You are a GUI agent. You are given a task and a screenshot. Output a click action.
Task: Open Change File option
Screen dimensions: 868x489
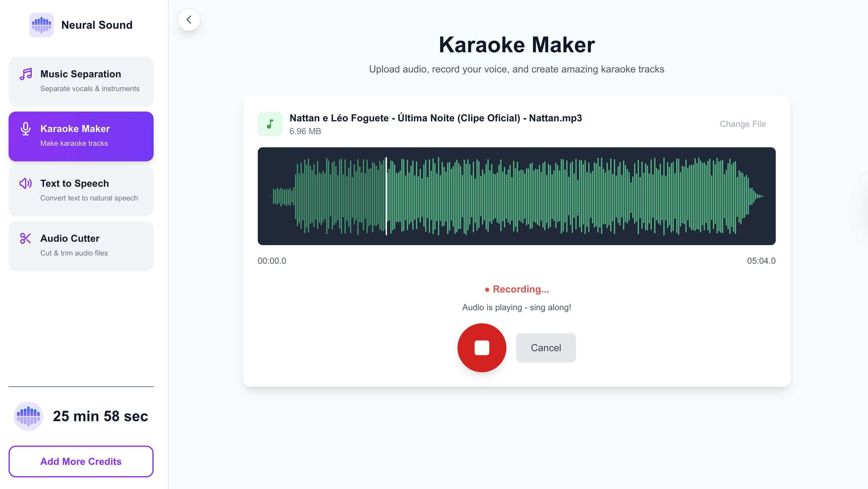tap(742, 124)
